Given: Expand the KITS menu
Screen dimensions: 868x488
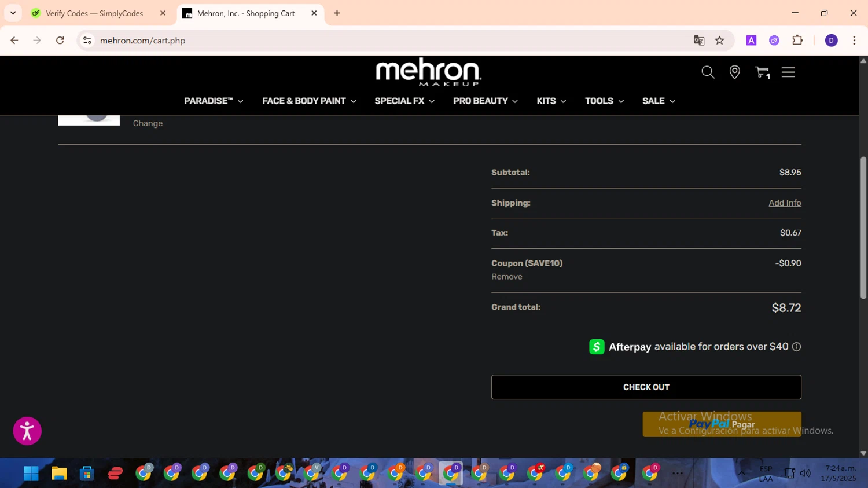Looking at the screenshot, I should (551, 101).
